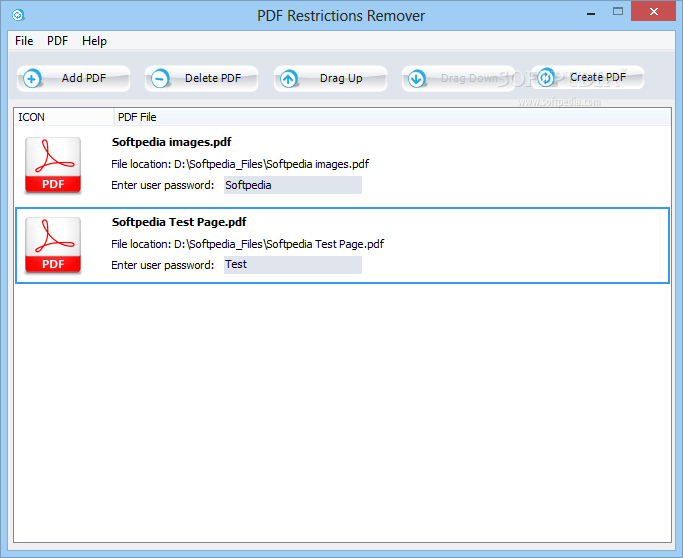The image size is (683, 558).
Task: Click file location text of Softpedia images.pdf
Action: [240, 164]
